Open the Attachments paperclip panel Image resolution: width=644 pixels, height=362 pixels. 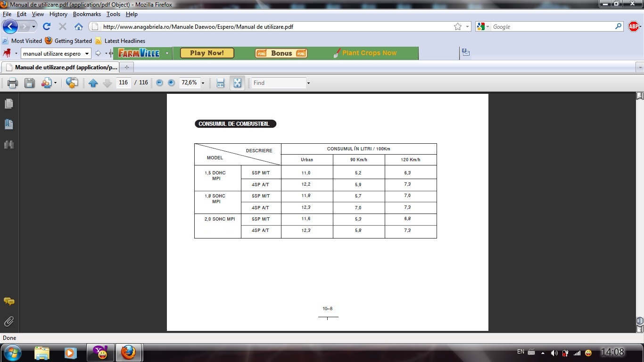[9, 321]
